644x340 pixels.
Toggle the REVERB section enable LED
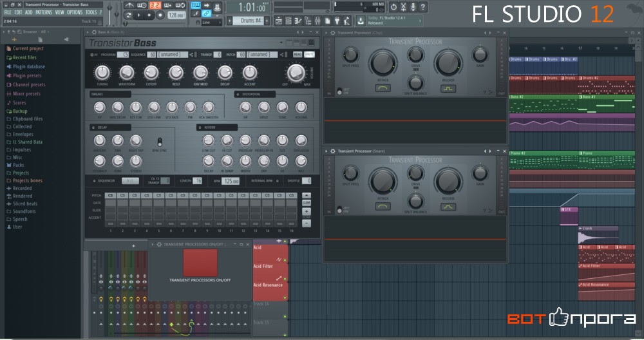tap(200, 127)
